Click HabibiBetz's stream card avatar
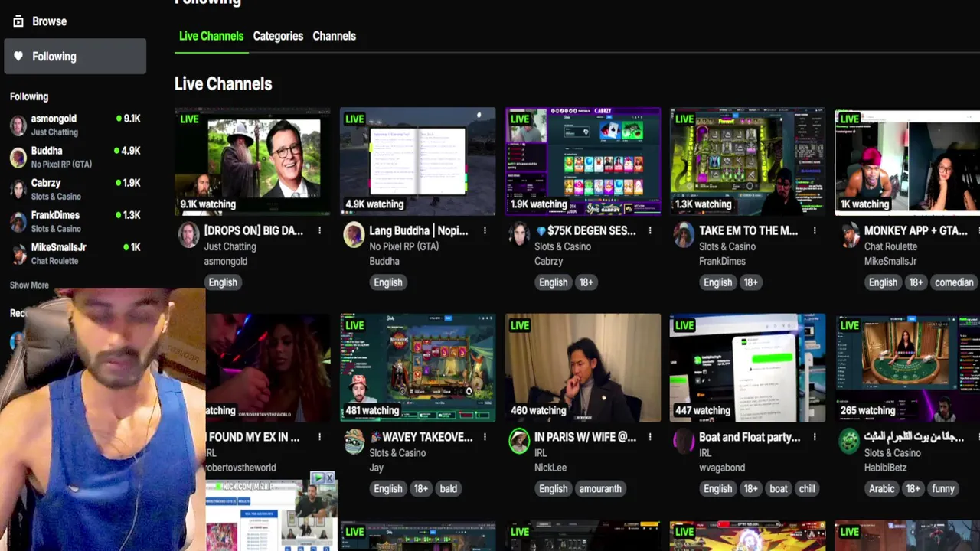The image size is (980, 551). 849,442
